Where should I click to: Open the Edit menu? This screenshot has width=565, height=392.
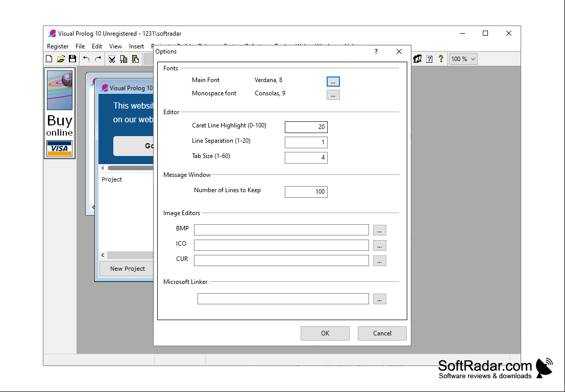97,46
